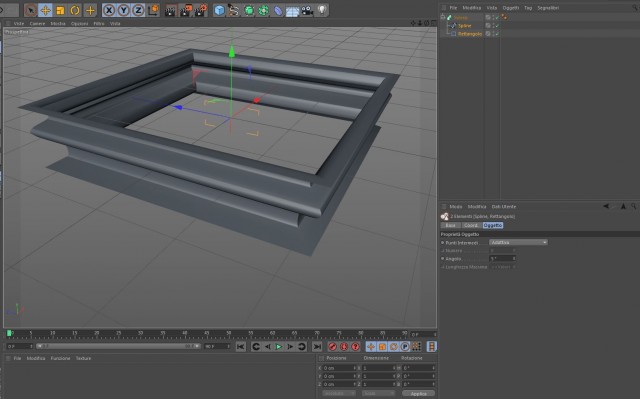Switch to the Coord. tab
Screen dimensions: 640x399
[x=471, y=225]
